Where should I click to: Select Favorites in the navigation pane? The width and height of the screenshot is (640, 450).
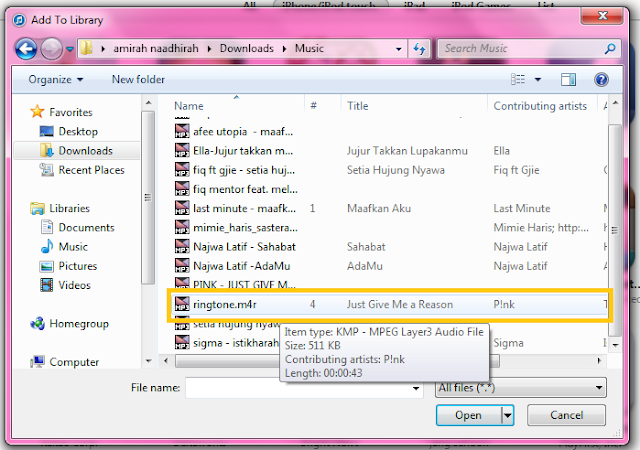[71, 112]
